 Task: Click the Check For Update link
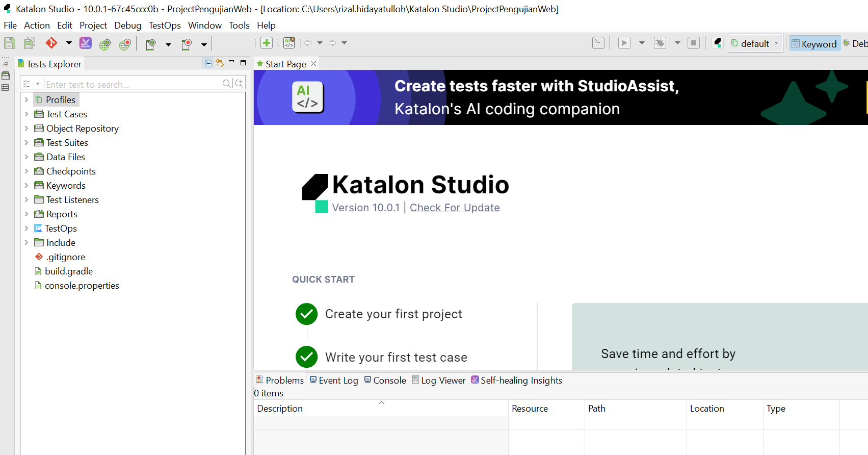(x=455, y=208)
